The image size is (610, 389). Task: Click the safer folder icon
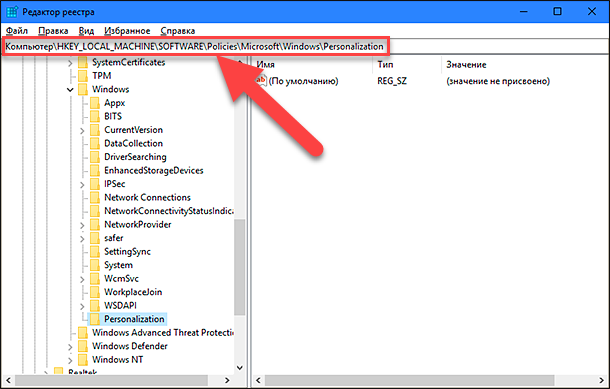[95, 238]
